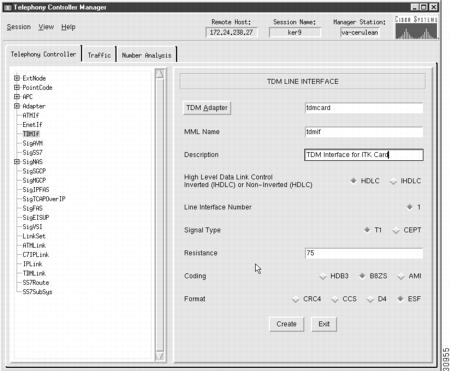Click the Resistance input field
Screen dimensions: 451x371
[x=364, y=253]
